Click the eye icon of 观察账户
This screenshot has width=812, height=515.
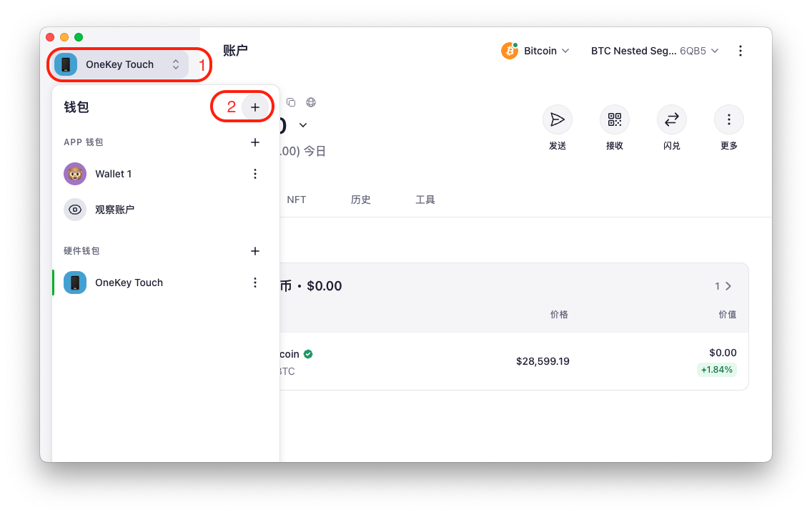pyautogui.click(x=75, y=210)
